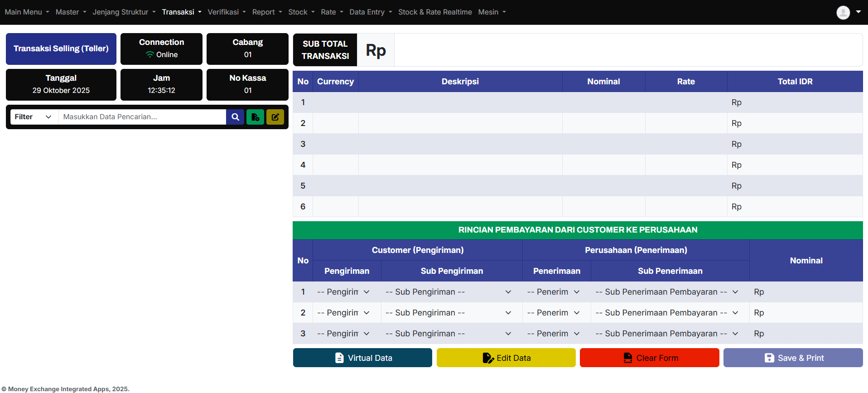868x393 pixels.
Task: Click the Virtual Data button
Action: coord(362,358)
